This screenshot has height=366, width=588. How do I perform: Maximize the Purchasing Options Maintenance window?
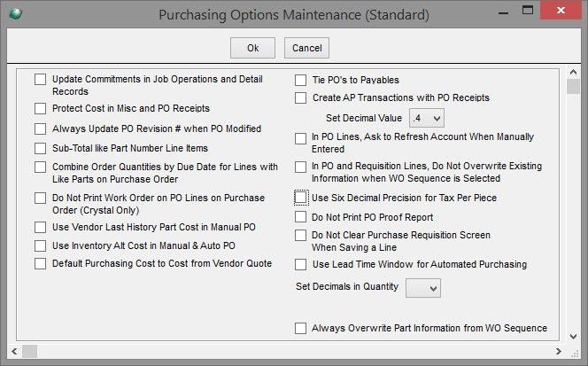click(x=528, y=10)
